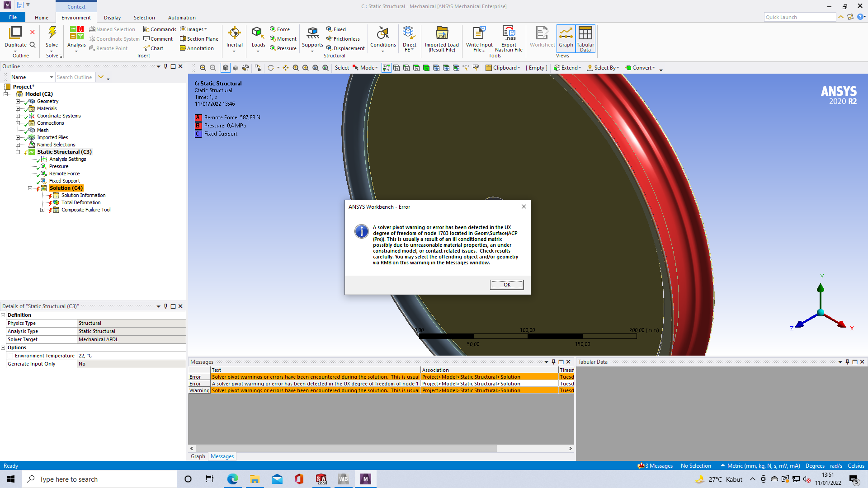Collapse the Solution (C4) tree node
This screenshot has width=868, height=488.
(x=30, y=188)
